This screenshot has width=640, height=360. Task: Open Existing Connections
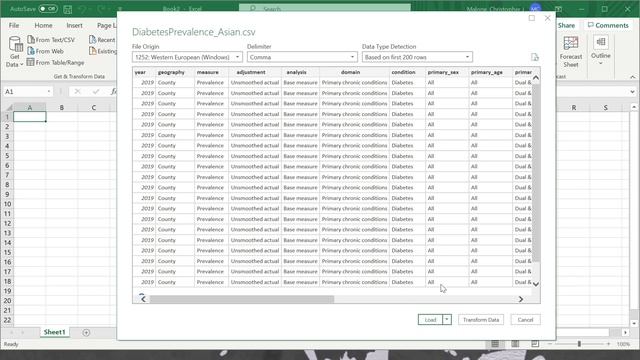pos(103,51)
